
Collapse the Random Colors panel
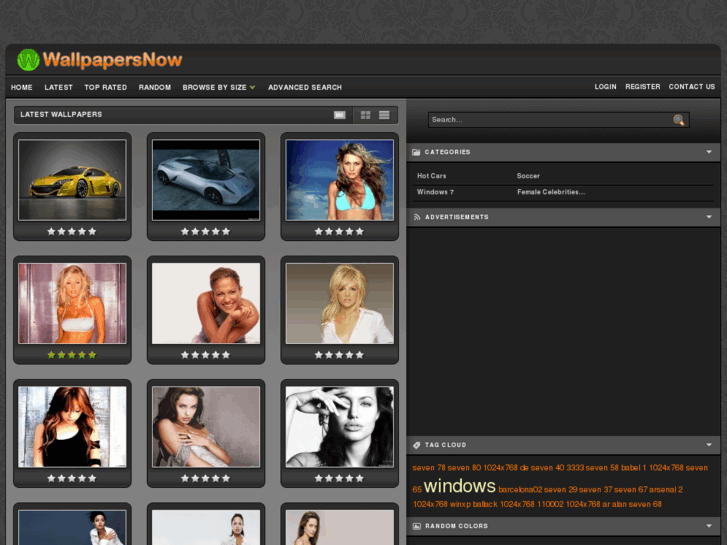[709, 526]
